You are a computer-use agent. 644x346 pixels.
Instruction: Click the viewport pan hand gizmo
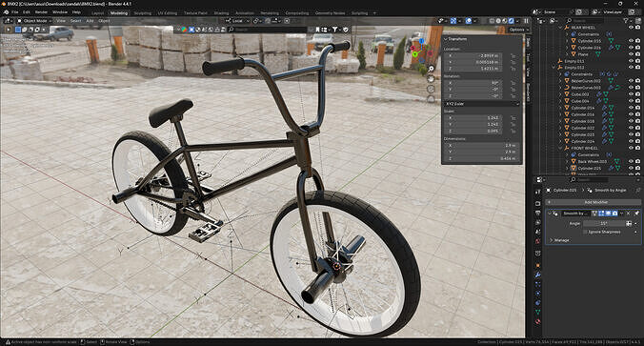pos(432,78)
